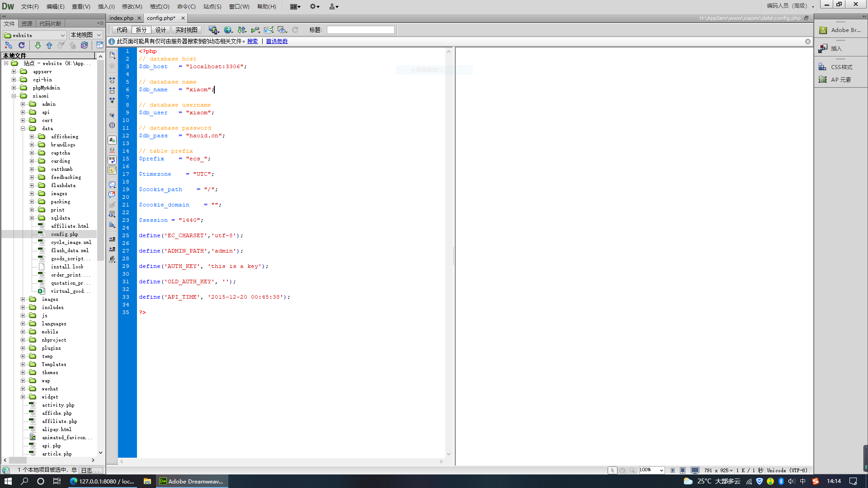Open the Multiscreen preview icon
Image resolution: width=868 pixels, height=488 pixels.
click(213, 30)
